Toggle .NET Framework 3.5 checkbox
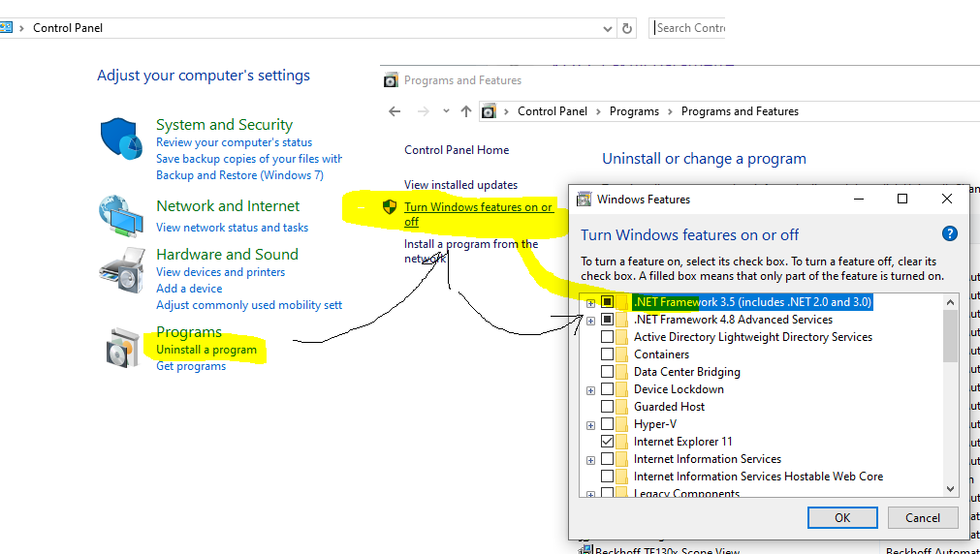Viewport: 980px width, 554px height. click(x=607, y=302)
